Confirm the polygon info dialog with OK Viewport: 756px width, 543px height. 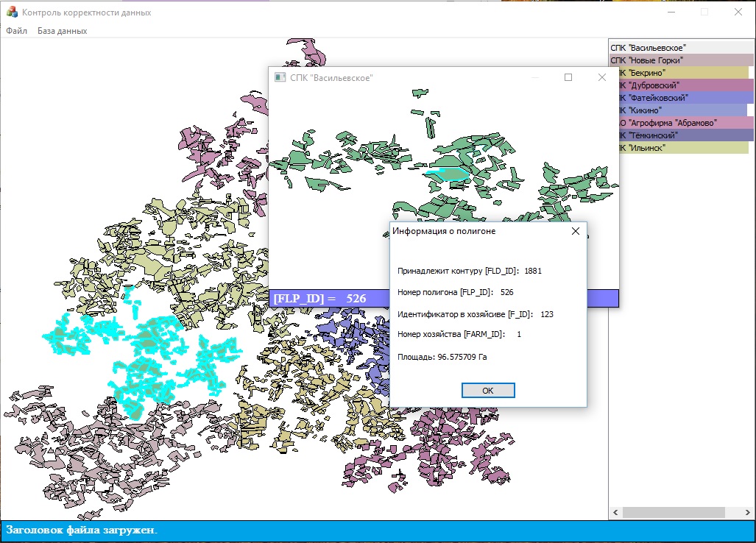[x=488, y=390]
